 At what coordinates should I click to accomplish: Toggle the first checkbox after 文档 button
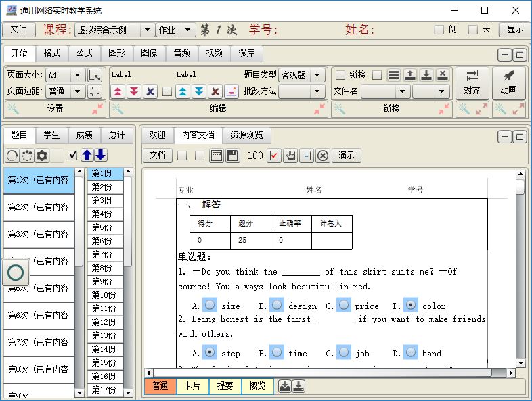click(182, 156)
